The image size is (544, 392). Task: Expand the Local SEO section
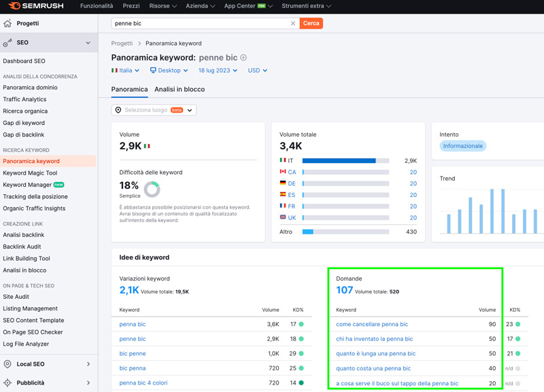tap(88, 364)
